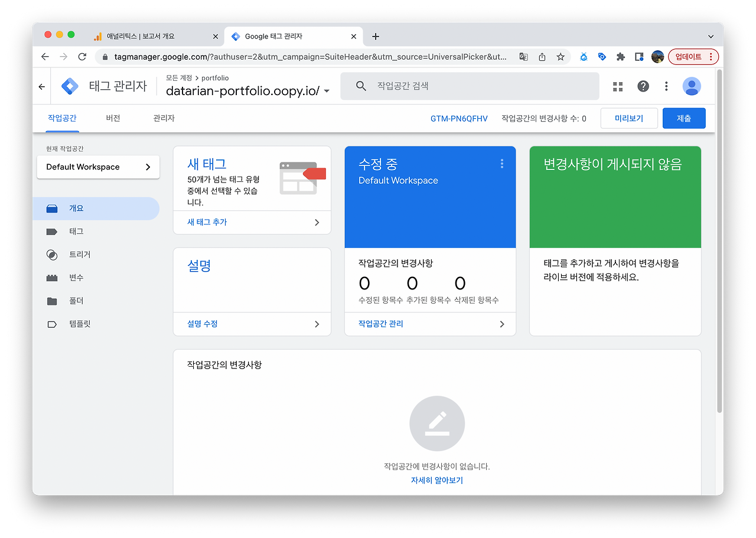The width and height of the screenshot is (756, 538).
Task: Open the Default Workspace selector
Action: pos(98,167)
